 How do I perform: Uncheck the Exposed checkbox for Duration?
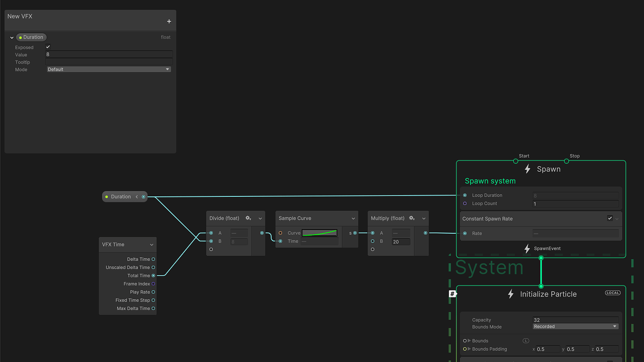tap(48, 47)
